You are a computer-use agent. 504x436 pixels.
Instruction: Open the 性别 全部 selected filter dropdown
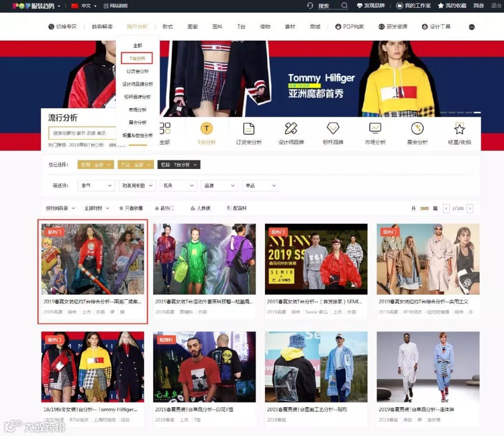96,165
